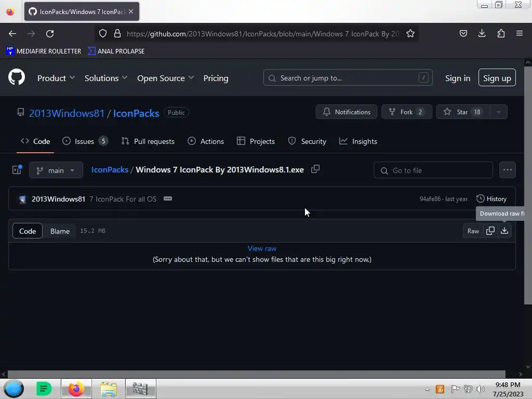Download raw file icon button

coord(504,231)
